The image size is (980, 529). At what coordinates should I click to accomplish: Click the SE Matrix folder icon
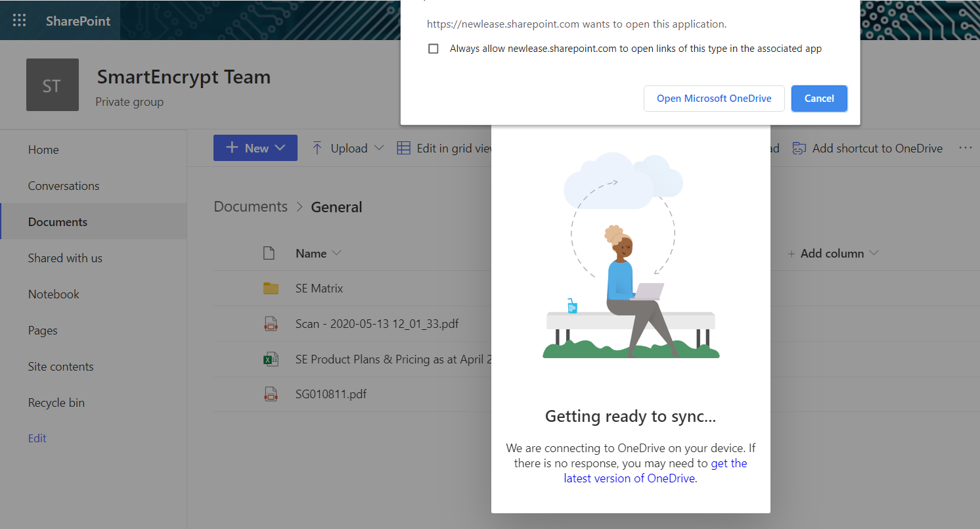[271, 288]
